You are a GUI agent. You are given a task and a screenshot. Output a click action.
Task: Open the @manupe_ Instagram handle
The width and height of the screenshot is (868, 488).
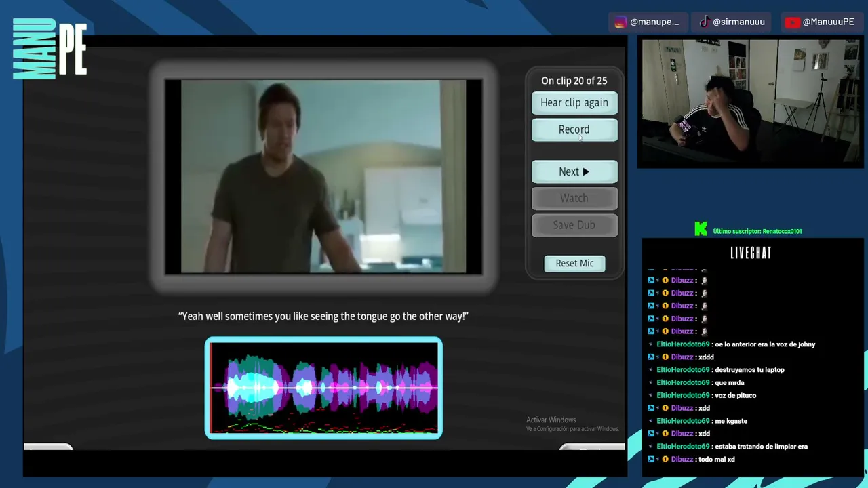[654, 22]
